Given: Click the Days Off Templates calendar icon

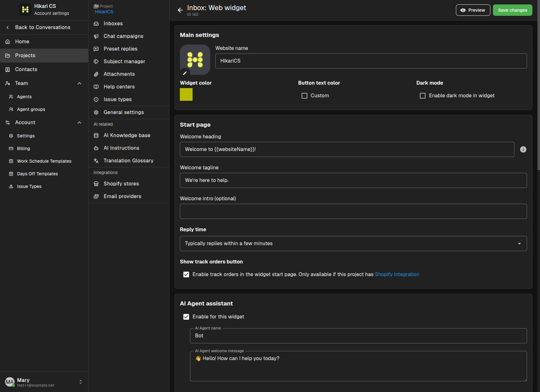Looking at the screenshot, I should pyautogui.click(x=11, y=174).
